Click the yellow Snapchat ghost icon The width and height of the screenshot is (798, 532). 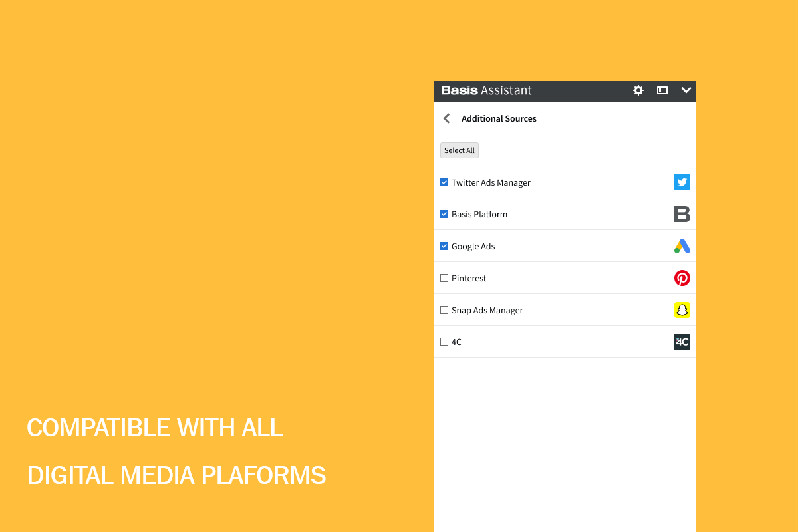click(x=682, y=310)
